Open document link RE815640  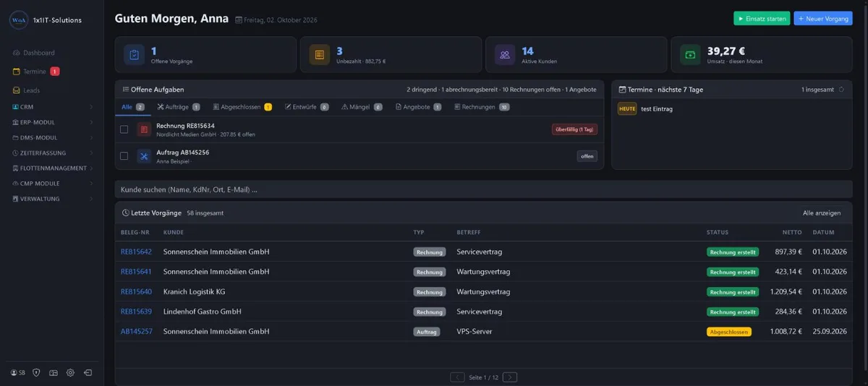tap(136, 292)
